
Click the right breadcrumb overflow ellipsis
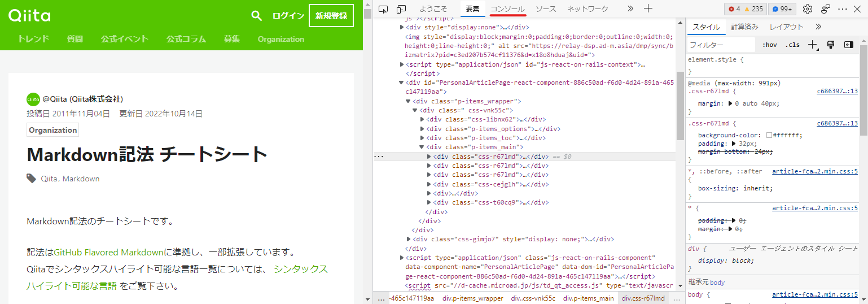pyautogui.click(x=677, y=298)
